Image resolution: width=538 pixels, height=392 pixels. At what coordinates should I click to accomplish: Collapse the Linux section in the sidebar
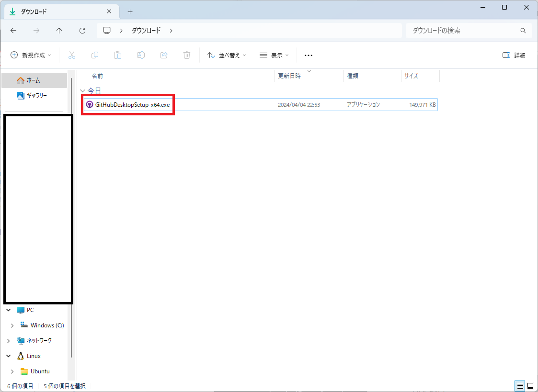tap(8, 356)
